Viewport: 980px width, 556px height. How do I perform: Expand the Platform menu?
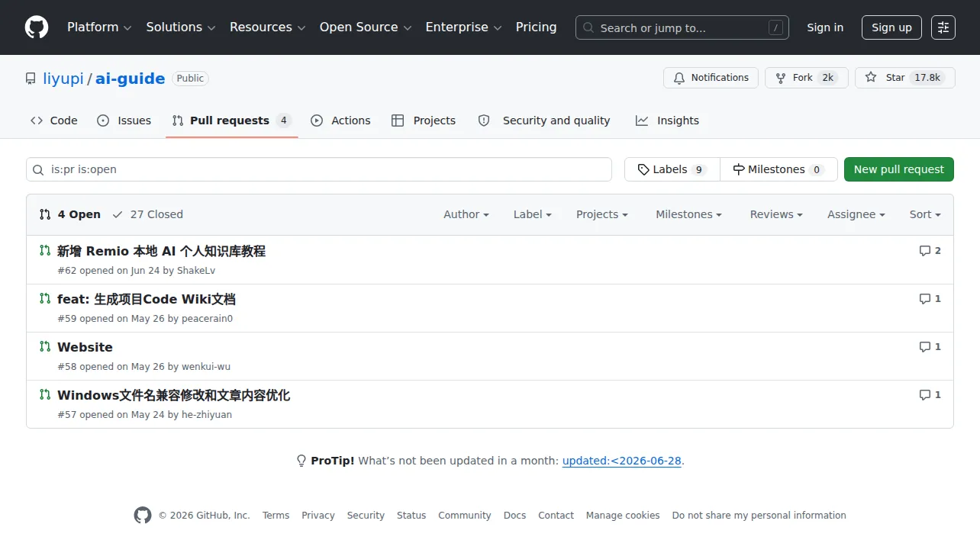point(99,27)
